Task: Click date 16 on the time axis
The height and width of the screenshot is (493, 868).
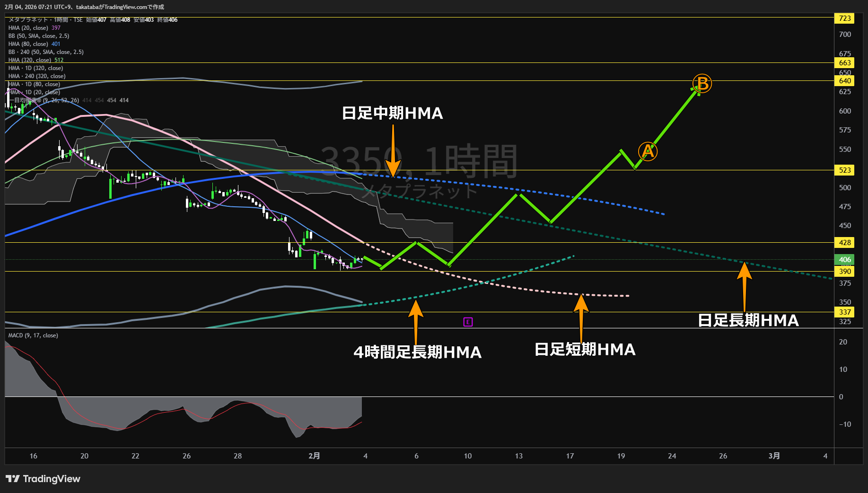Action: tap(33, 456)
